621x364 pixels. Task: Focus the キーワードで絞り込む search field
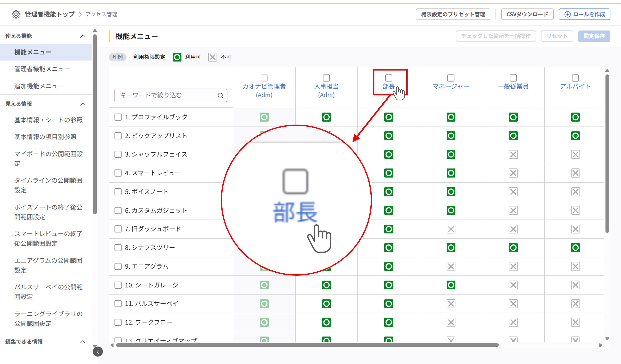click(164, 95)
